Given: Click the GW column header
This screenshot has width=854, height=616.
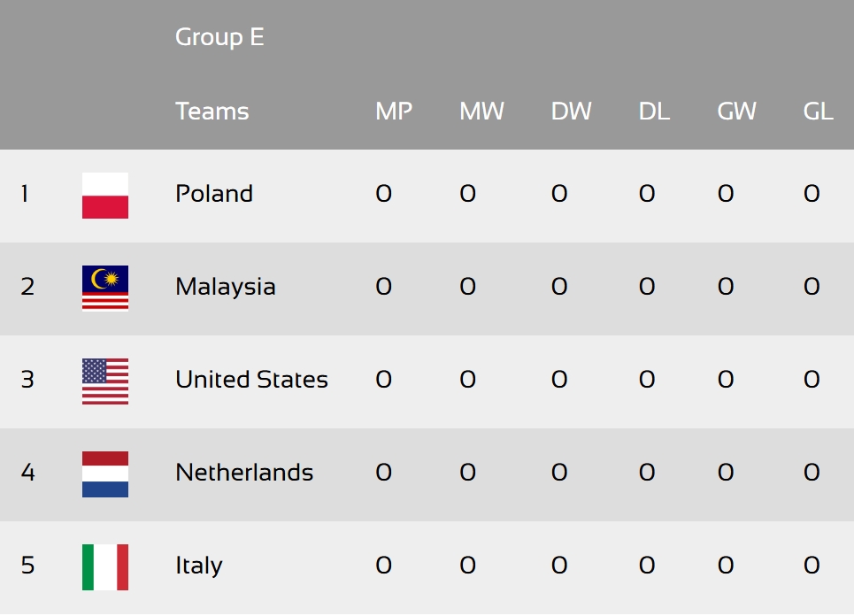Looking at the screenshot, I should (x=737, y=112).
